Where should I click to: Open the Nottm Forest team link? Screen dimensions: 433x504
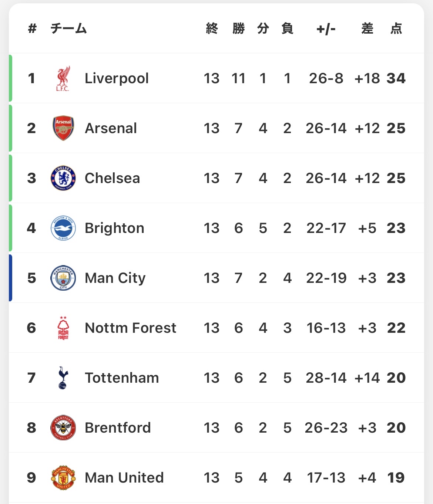[130, 328]
